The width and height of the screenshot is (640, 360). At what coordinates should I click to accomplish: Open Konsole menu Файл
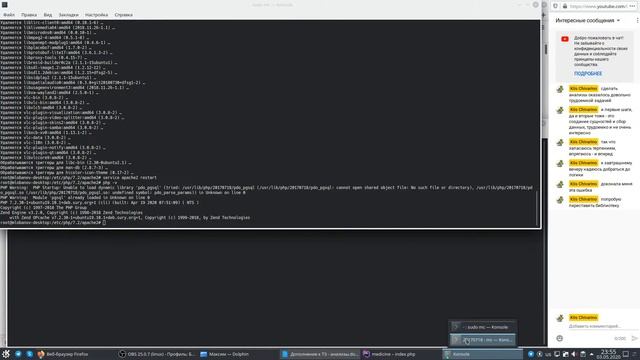pyautogui.click(x=9, y=15)
